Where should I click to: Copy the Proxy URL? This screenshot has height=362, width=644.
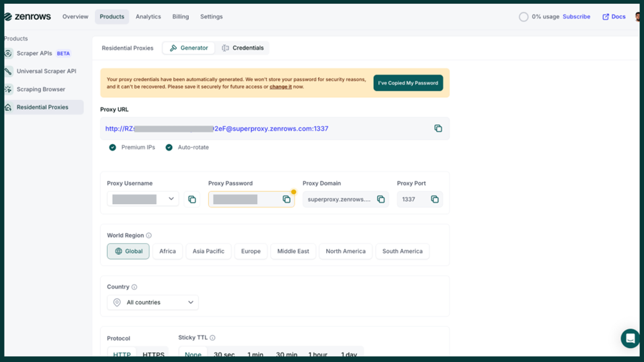438,129
